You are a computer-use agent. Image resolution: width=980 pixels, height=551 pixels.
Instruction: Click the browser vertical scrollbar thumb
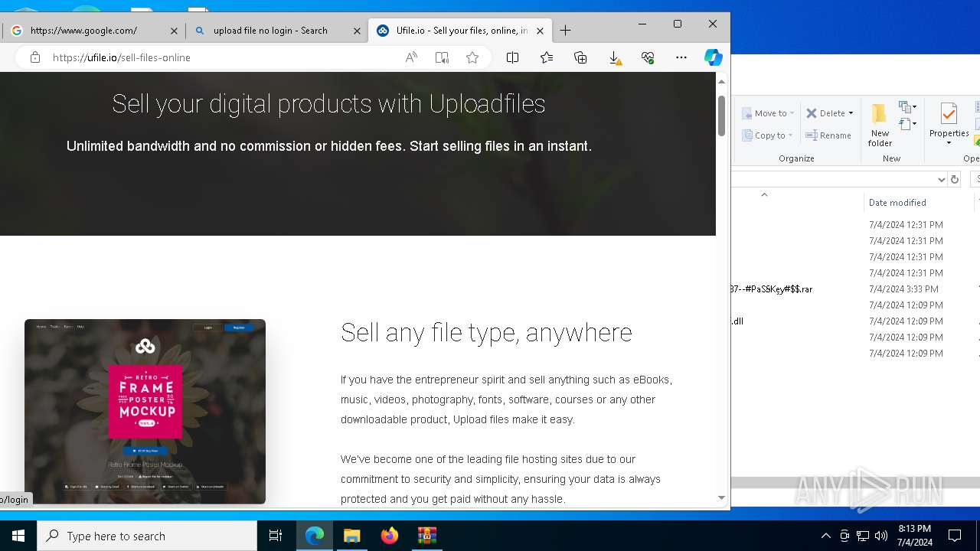click(x=721, y=116)
